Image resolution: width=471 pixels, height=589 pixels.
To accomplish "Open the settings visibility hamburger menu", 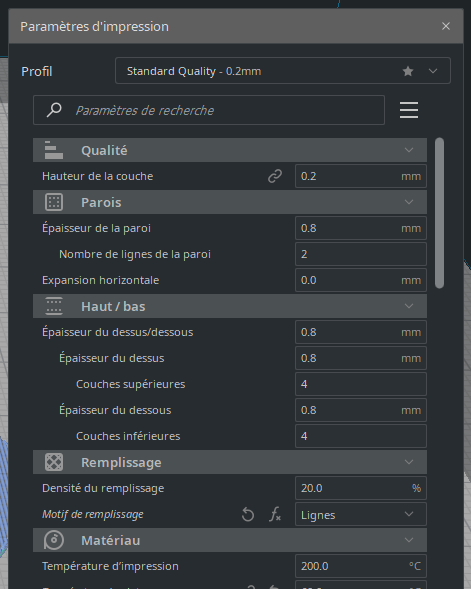I will pos(409,110).
